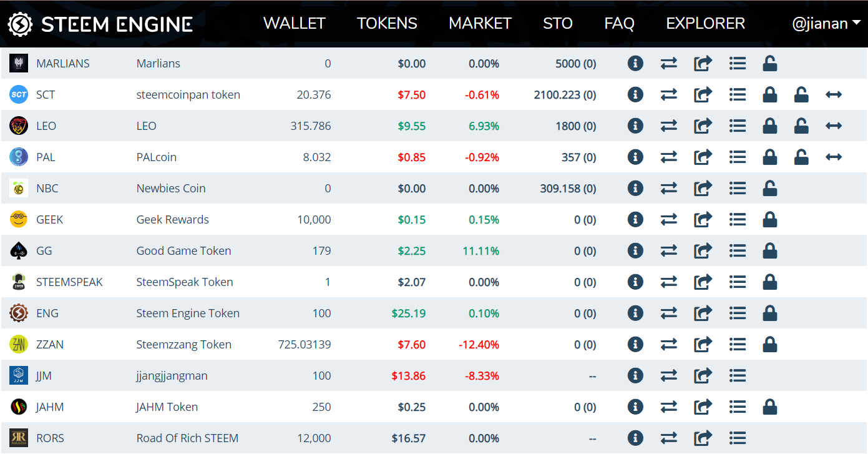
Task: Open the history list icon in LEO row
Action: [738, 126]
